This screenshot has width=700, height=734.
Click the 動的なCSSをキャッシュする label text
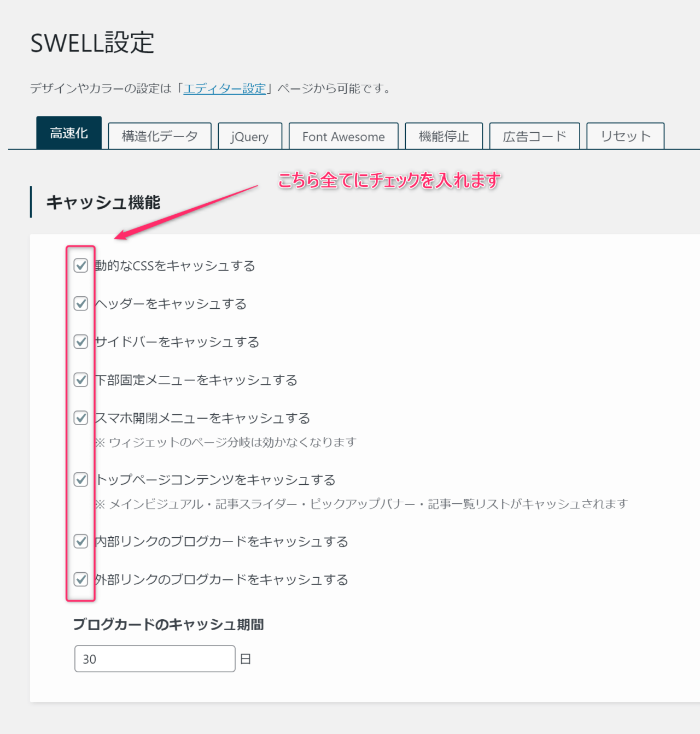pyautogui.click(x=175, y=266)
